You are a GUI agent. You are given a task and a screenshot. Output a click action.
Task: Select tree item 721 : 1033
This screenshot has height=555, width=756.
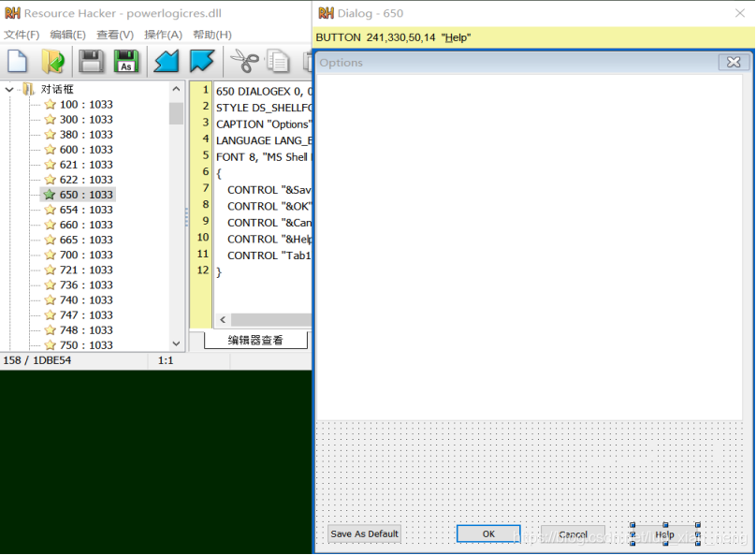(x=86, y=270)
